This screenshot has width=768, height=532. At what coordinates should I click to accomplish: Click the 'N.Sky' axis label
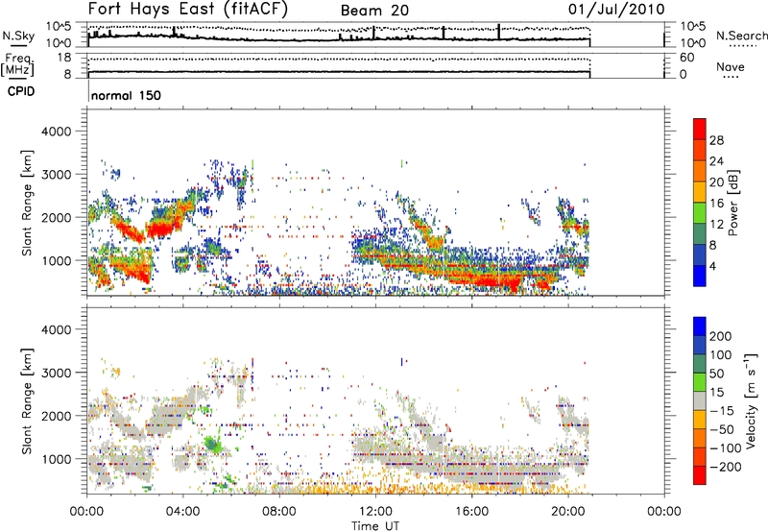[x=18, y=36]
